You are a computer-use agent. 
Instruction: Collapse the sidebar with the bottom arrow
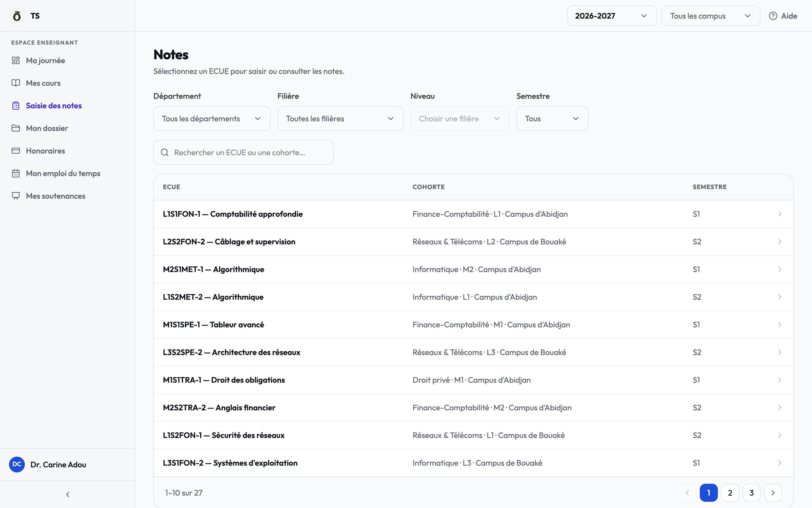[x=68, y=494]
